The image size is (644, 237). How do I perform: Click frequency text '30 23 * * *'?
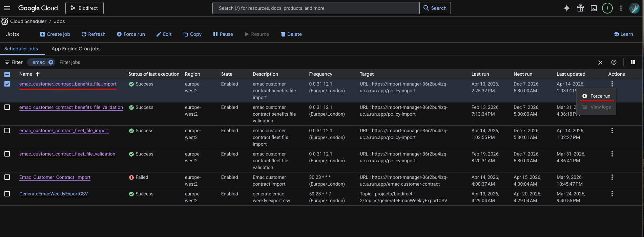tap(320, 177)
